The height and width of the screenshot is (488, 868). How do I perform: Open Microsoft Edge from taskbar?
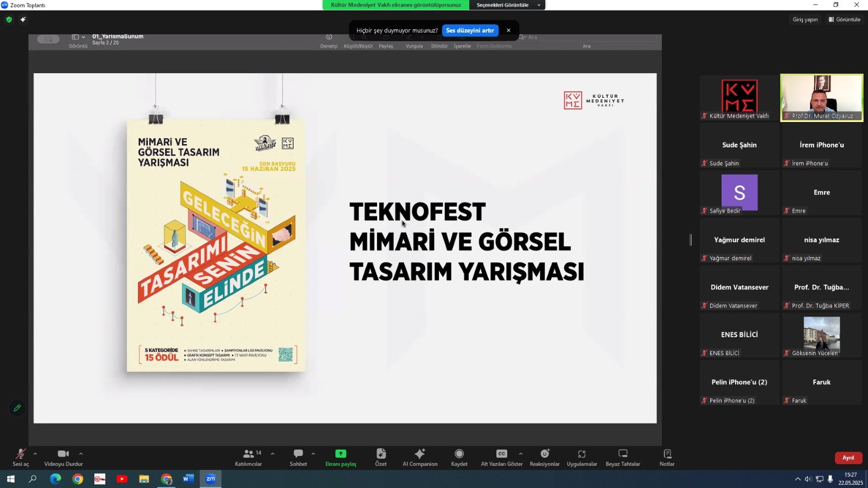pyautogui.click(x=55, y=479)
